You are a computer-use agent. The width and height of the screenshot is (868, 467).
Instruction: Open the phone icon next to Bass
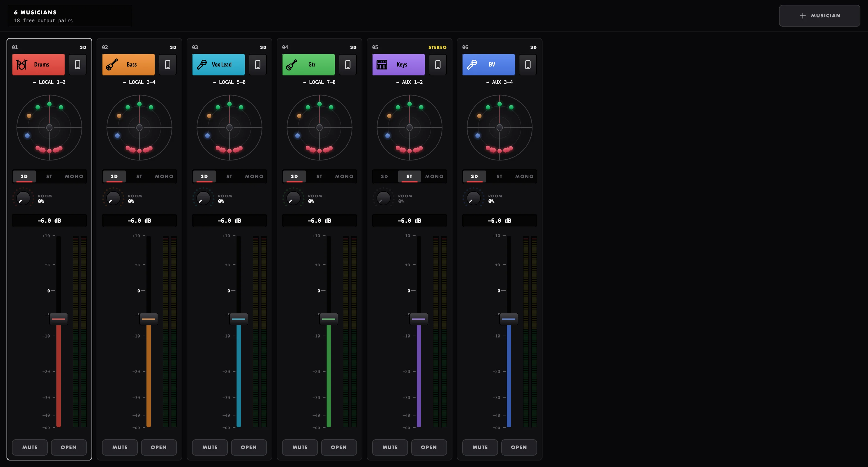click(167, 64)
